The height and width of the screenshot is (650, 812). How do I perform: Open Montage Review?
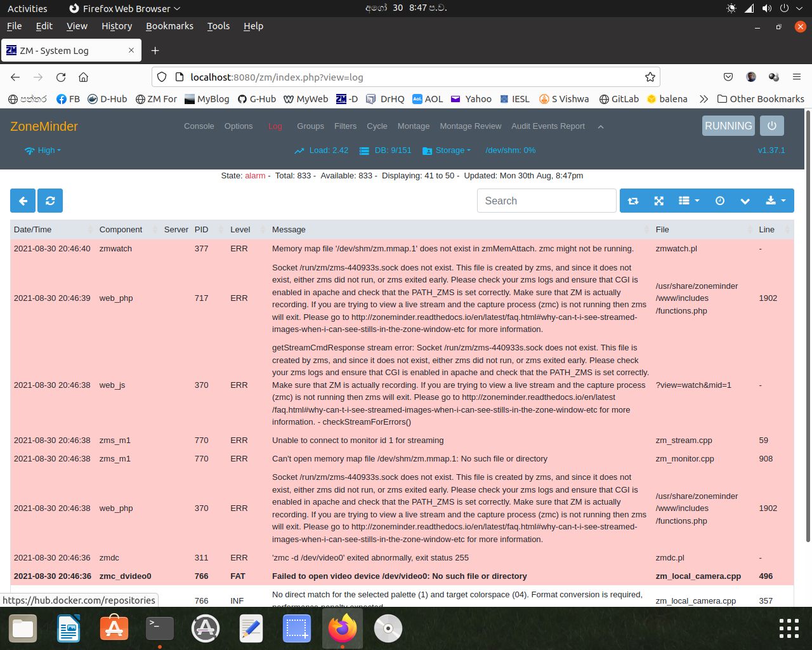(471, 126)
